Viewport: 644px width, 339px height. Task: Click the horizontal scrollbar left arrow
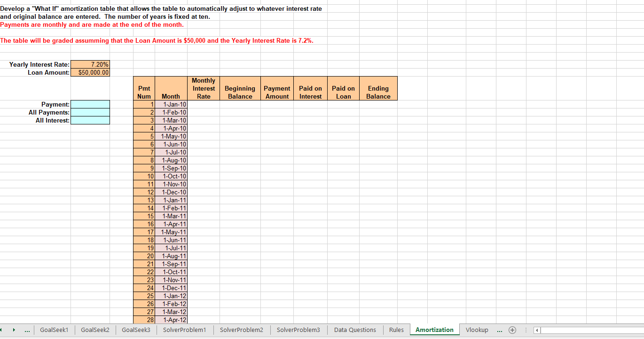pyautogui.click(x=537, y=330)
